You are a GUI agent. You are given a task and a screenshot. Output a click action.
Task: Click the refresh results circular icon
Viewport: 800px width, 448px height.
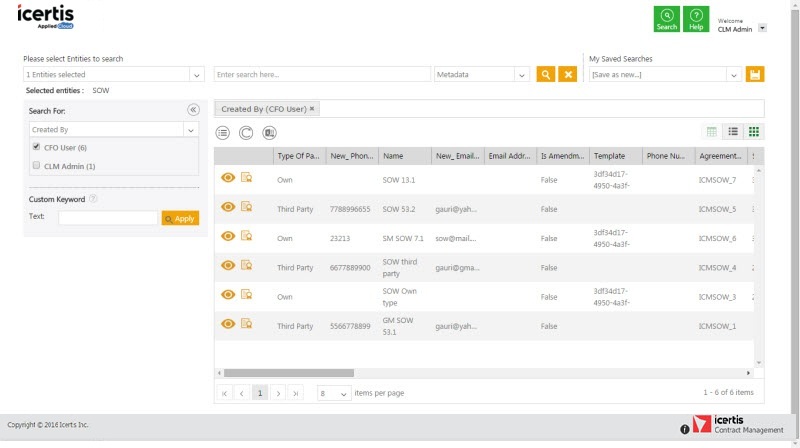coord(245,132)
